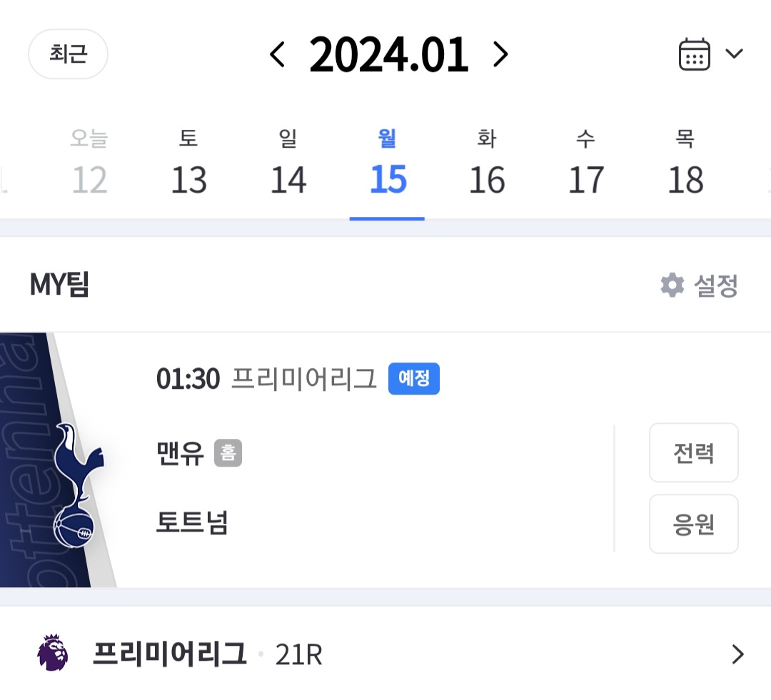Select Sunday the 14th tab
The image size is (771, 700).
tap(288, 162)
